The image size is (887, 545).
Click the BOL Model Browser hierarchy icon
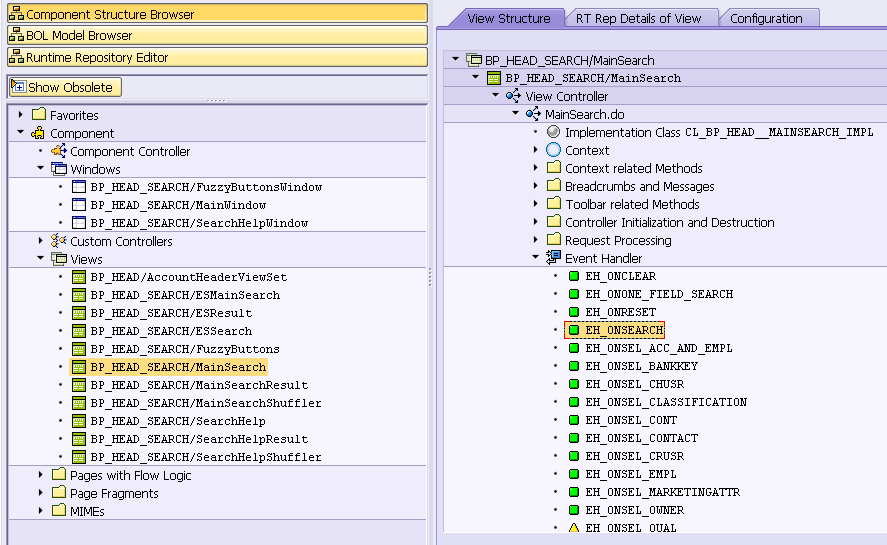click(x=16, y=35)
